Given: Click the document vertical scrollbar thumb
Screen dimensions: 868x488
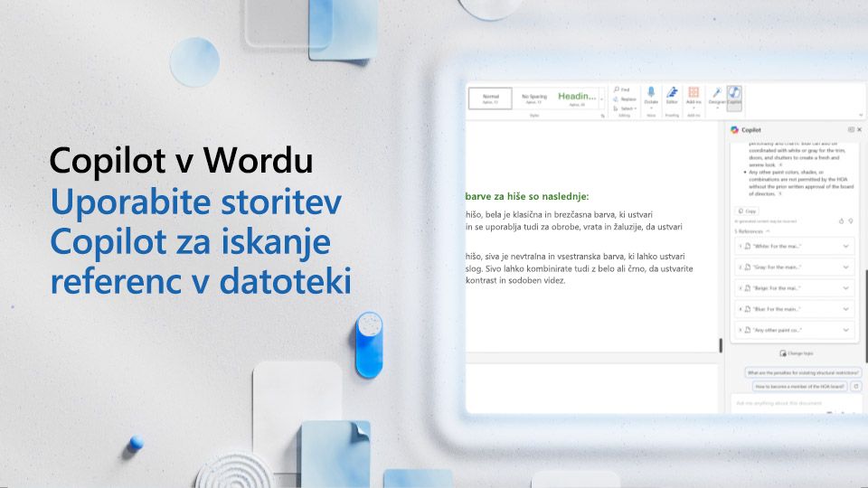Looking at the screenshot, I should coord(721,345).
